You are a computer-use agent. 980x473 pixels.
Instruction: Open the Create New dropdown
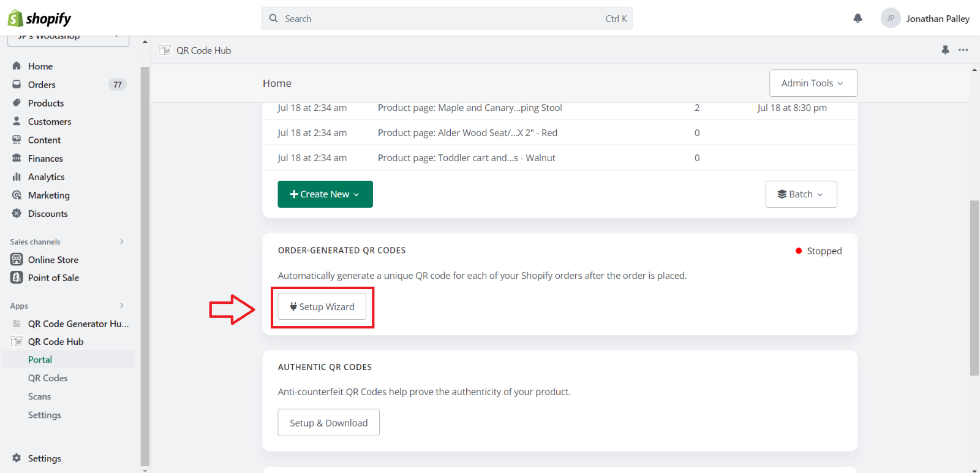(325, 194)
